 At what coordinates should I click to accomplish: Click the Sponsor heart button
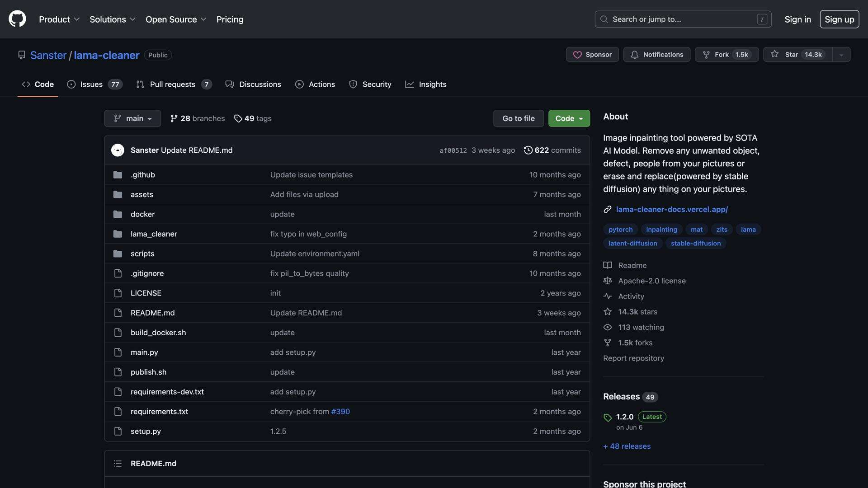592,55
